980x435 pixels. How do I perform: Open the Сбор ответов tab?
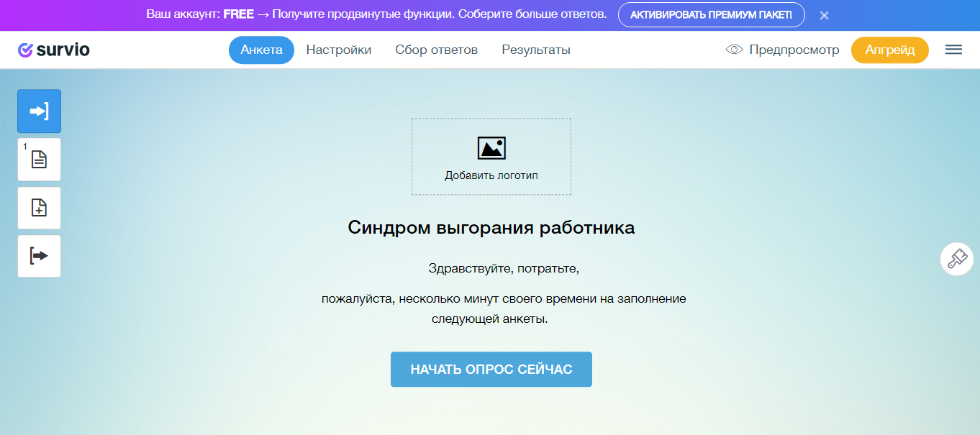(436, 50)
